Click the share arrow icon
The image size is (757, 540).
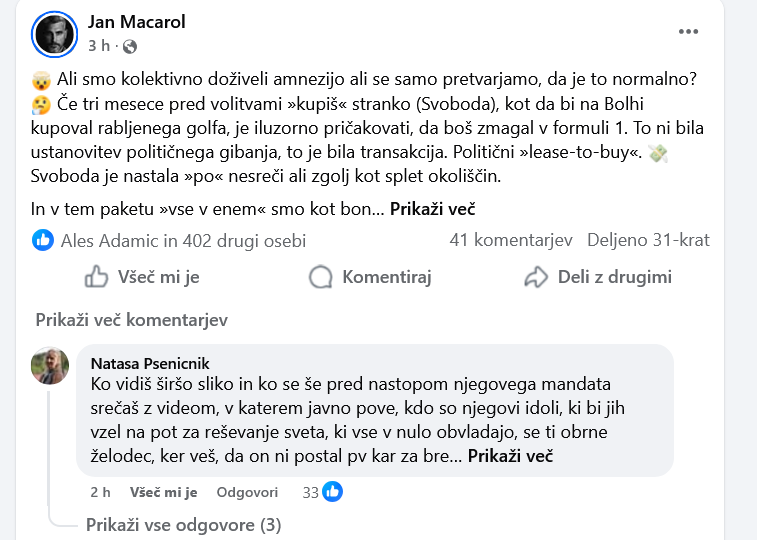(x=537, y=277)
